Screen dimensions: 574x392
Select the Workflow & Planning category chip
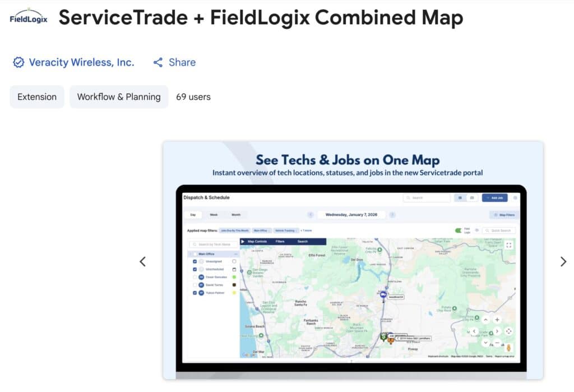(x=119, y=96)
